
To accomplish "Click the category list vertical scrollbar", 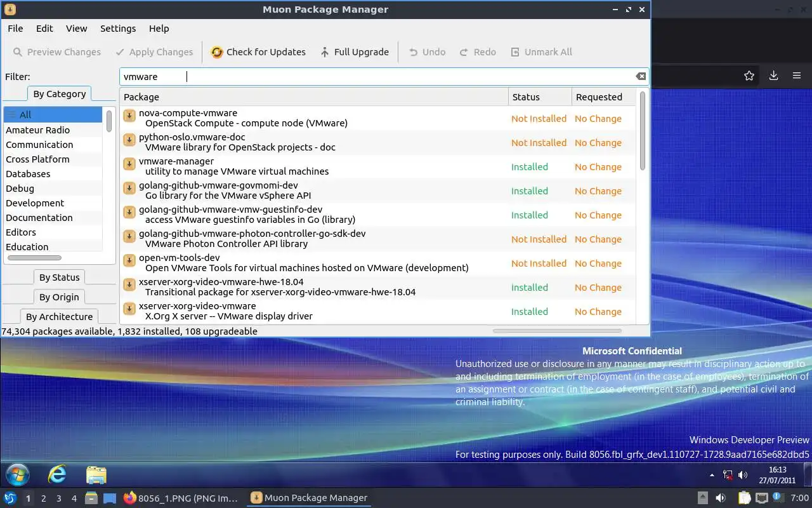I will pyautogui.click(x=109, y=121).
